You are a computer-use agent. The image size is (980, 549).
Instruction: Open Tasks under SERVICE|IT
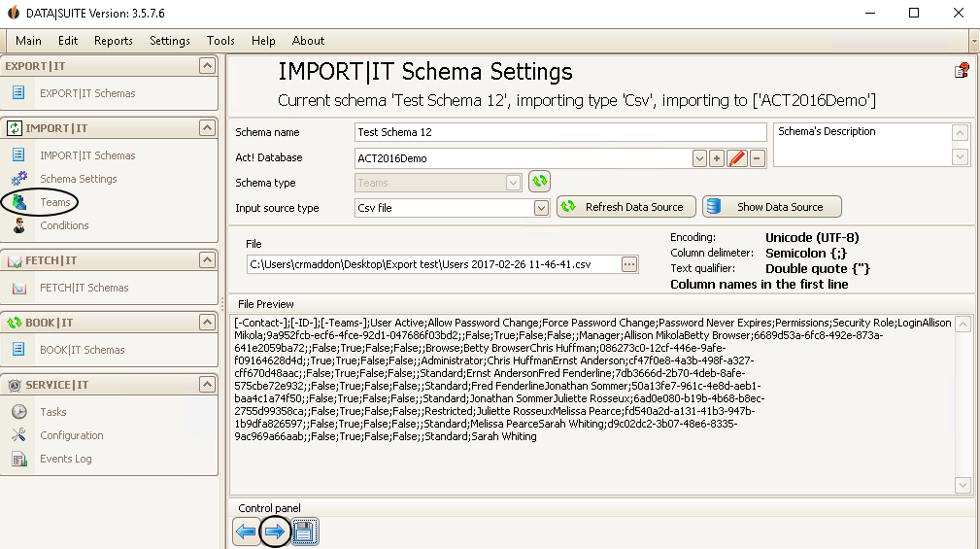[53, 412]
